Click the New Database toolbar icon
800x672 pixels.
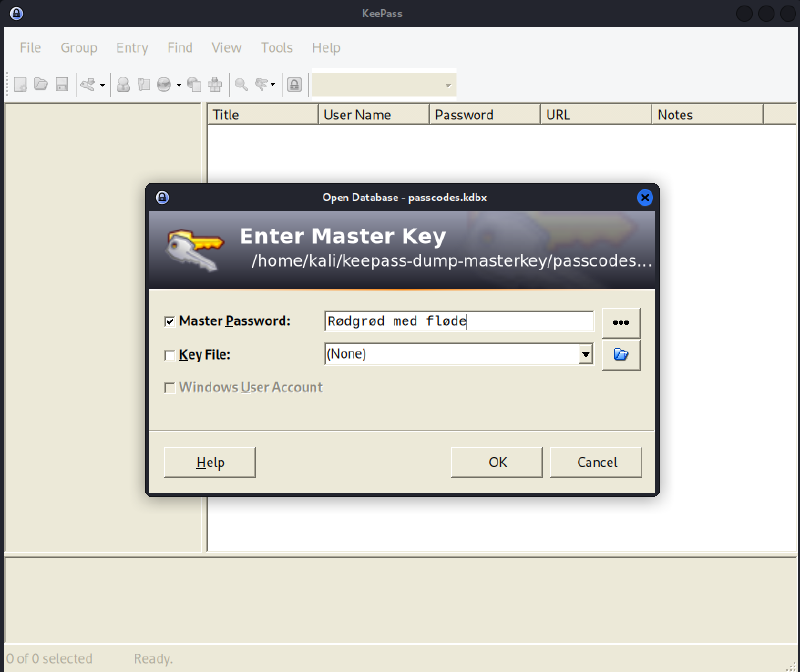pos(20,85)
